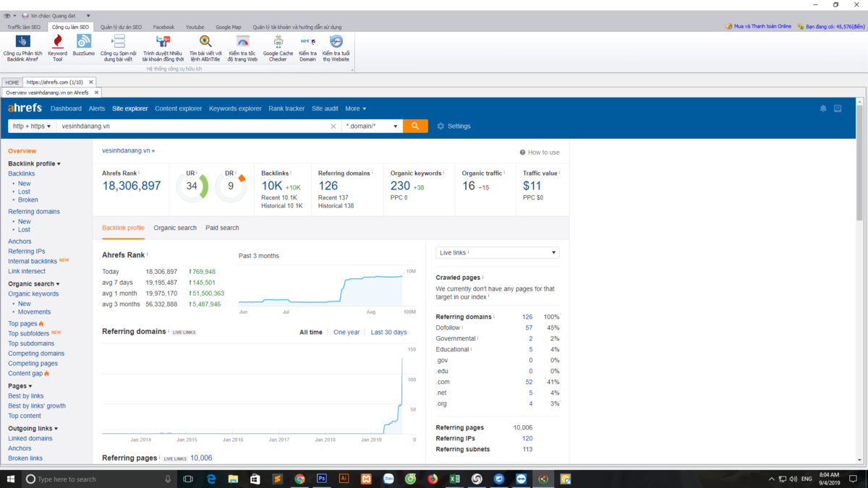The height and width of the screenshot is (488, 868).
Task: Open the http + https protocol dropdown
Action: (x=32, y=127)
